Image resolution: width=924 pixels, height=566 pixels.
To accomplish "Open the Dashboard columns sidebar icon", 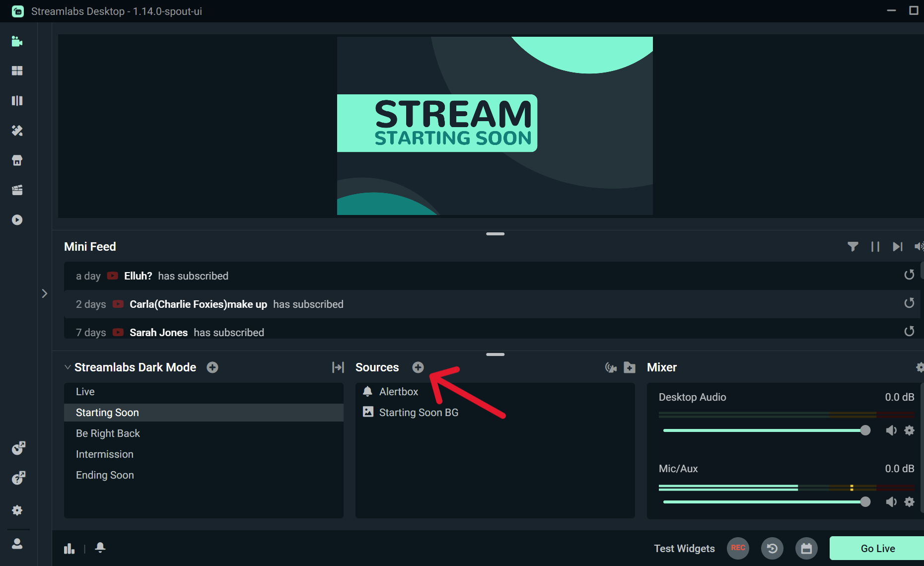I will click(17, 101).
